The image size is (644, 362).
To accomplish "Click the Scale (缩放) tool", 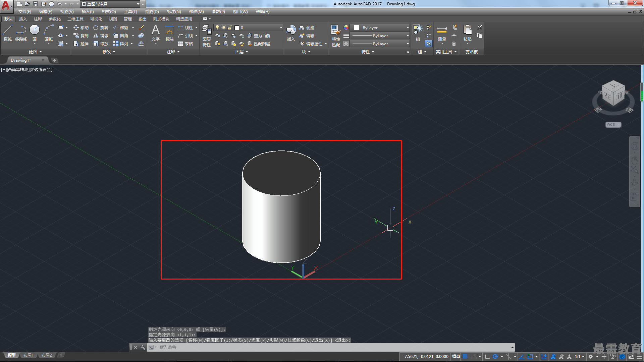I will 101,44.
